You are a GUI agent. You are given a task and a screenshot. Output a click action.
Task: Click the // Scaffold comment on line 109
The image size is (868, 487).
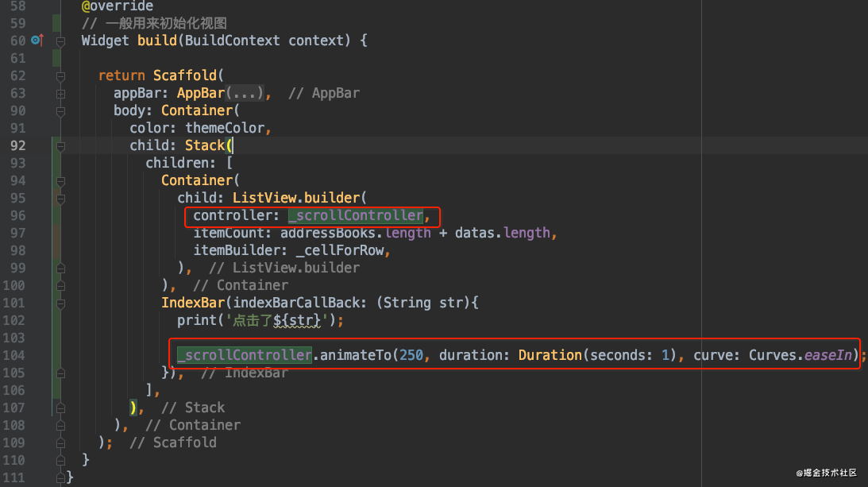173,443
